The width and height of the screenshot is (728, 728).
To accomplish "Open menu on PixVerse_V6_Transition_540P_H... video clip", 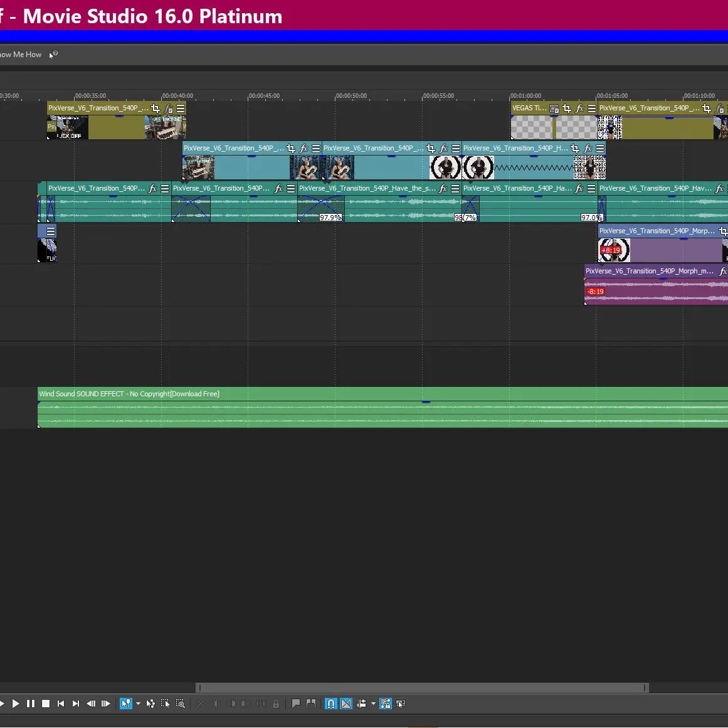I will [600, 148].
